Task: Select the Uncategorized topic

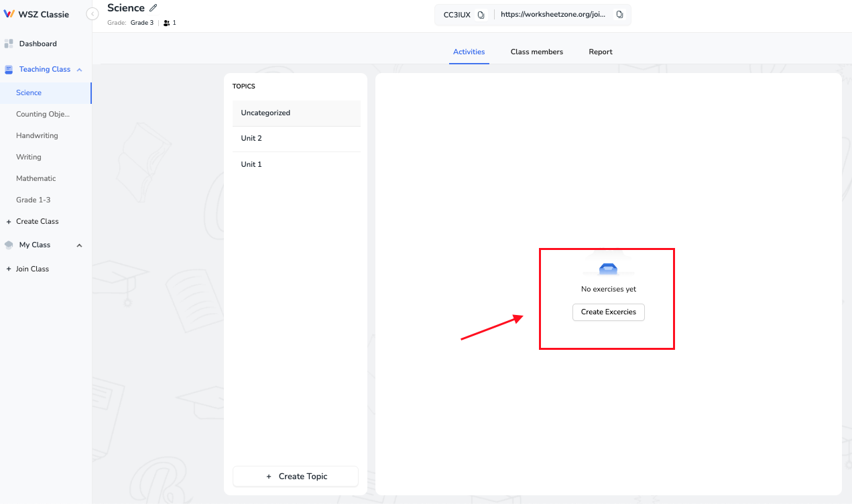Action: pyautogui.click(x=296, y=113)
